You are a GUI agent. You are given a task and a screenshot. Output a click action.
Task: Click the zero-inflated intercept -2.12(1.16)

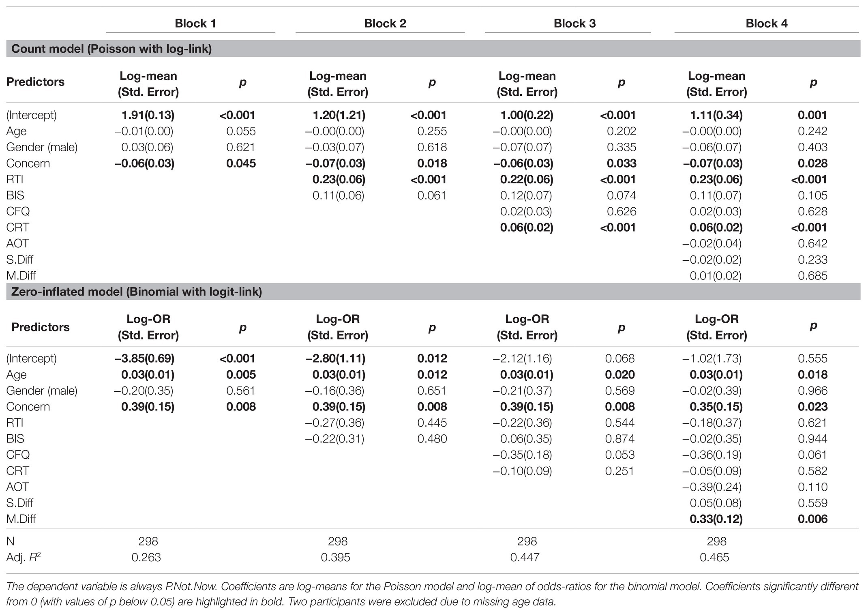pos(522,359)
